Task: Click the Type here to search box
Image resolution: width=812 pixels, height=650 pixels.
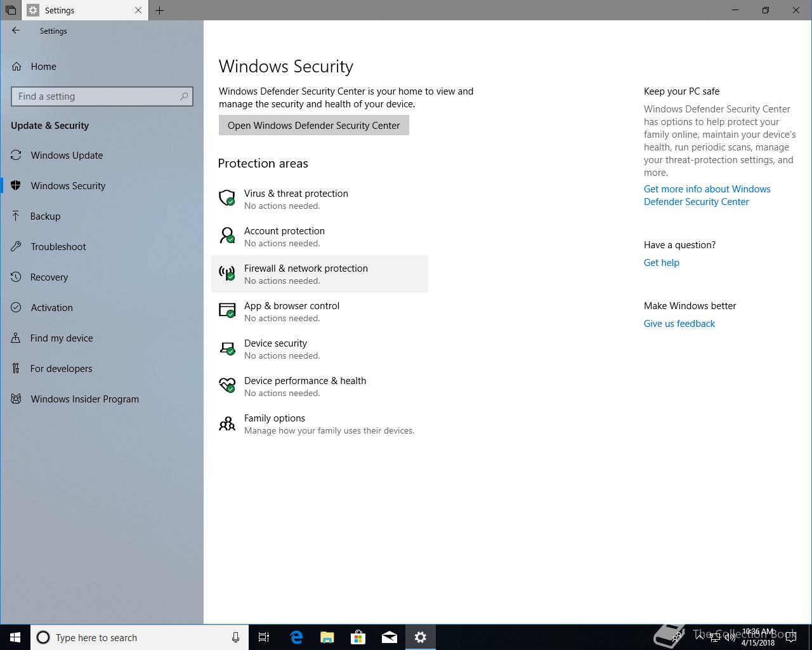Action: (x=139, y=637)
